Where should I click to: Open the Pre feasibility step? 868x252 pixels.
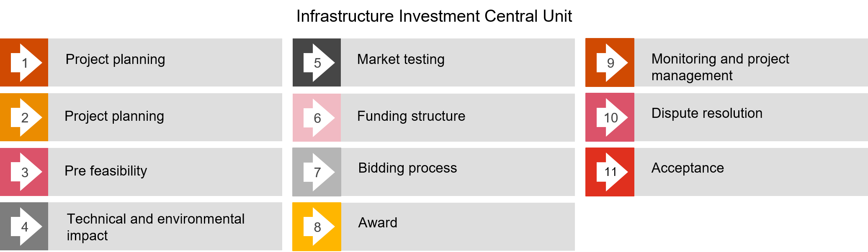coord(106,171)
